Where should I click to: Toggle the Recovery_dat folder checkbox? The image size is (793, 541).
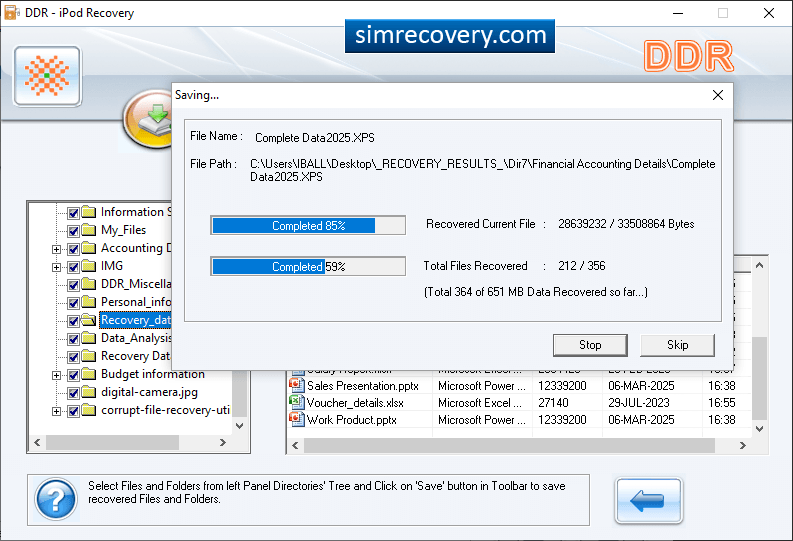73,321
